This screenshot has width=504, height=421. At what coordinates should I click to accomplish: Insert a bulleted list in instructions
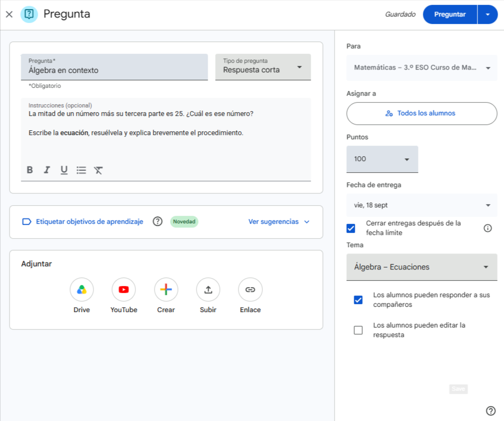81,170
